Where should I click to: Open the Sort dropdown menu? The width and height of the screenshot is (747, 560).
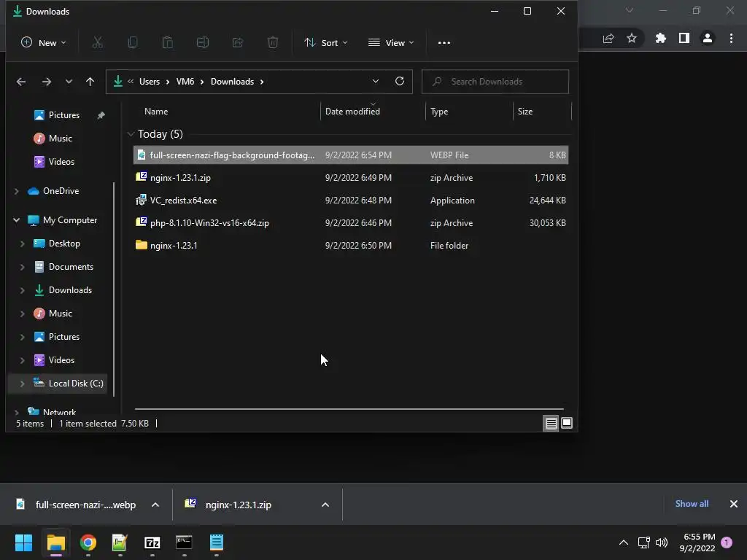326,43
